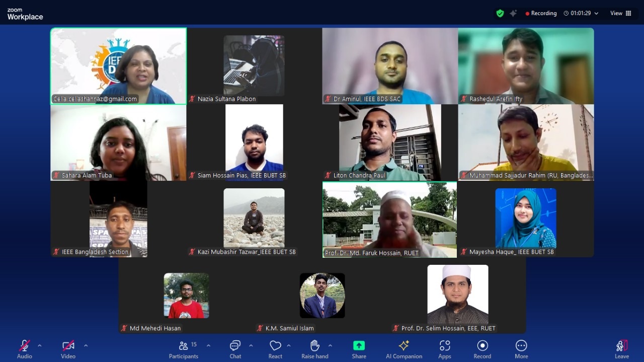Open the Participants panel
644x362 pixels.
tap(184, 349)
